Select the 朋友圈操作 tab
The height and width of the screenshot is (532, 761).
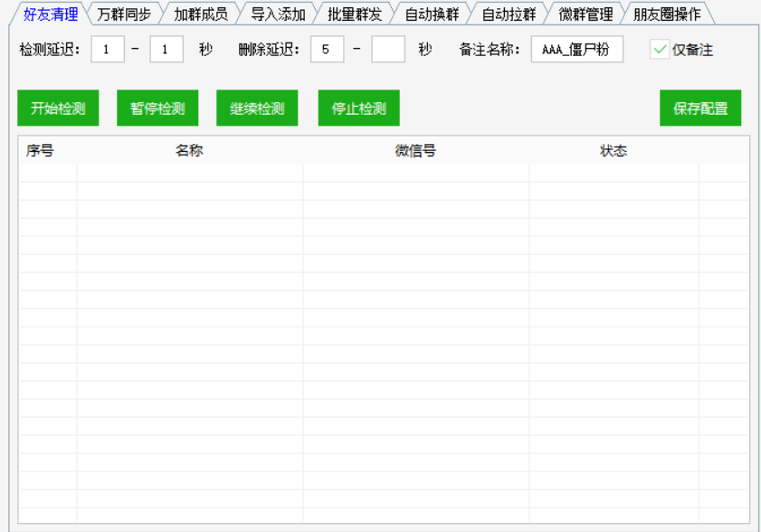(667, 14)
